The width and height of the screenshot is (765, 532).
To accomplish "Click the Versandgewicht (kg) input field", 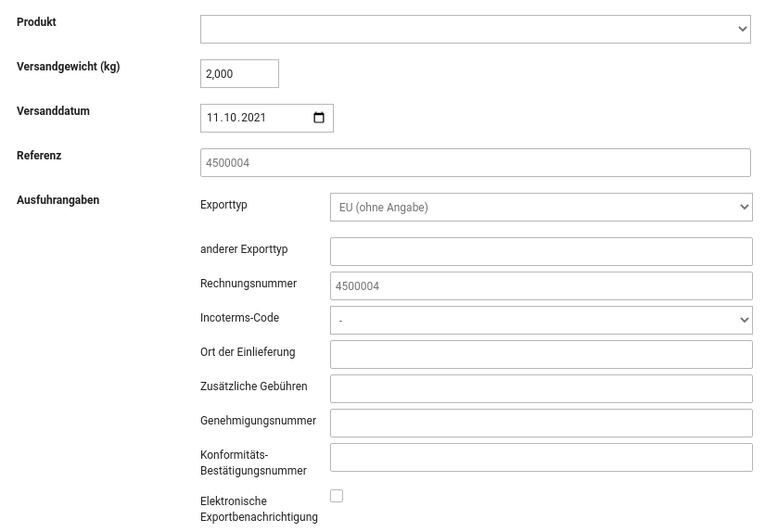I will click(239, 74).
